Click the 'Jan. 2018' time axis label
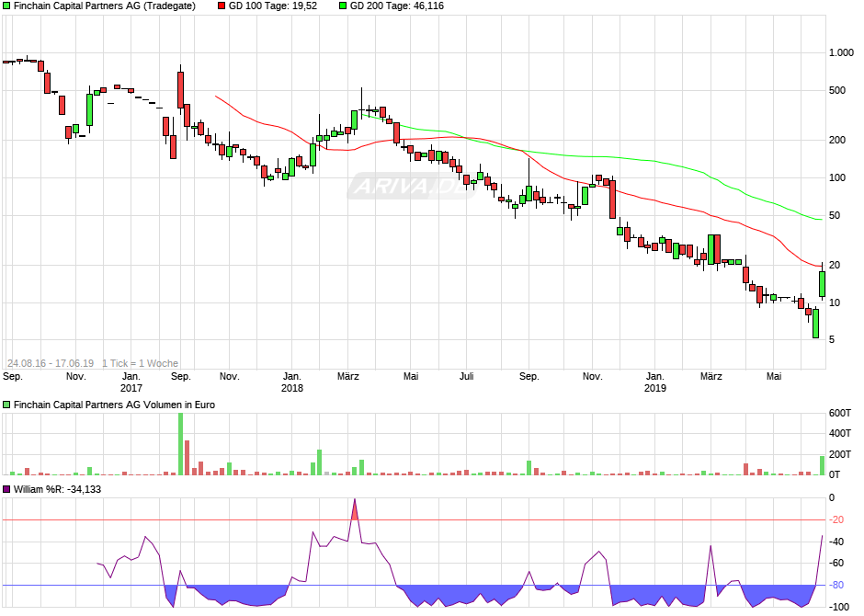 292,382
